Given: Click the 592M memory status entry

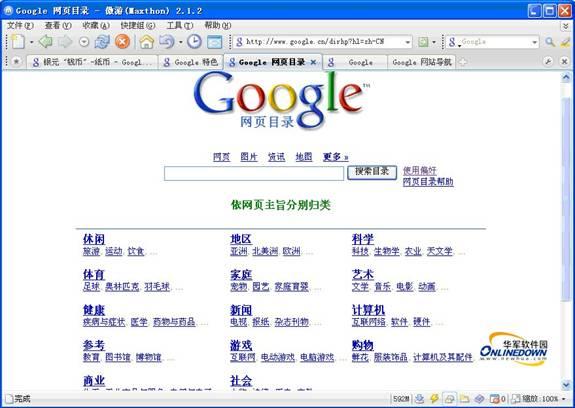Looking at the screenshot, I should 402,399.
